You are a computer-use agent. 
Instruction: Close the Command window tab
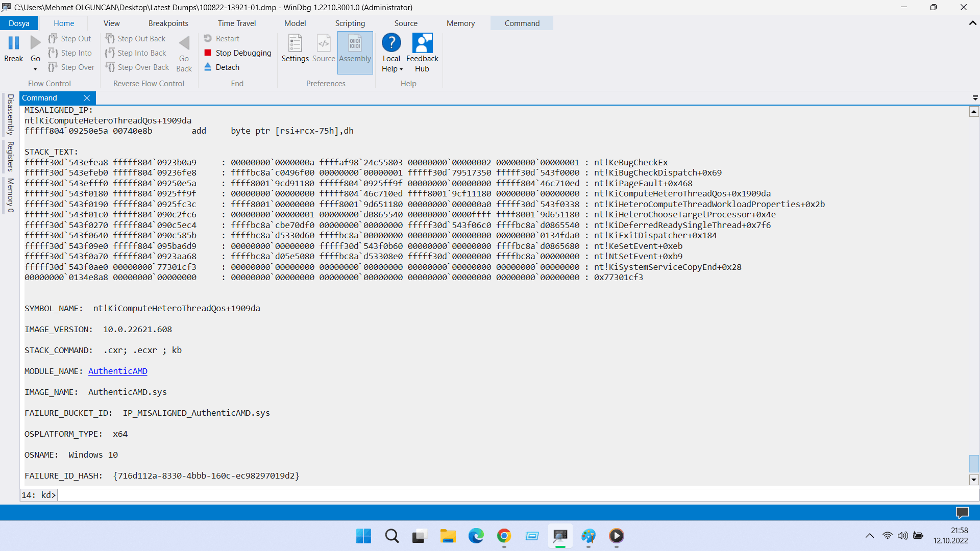(87, 98)
